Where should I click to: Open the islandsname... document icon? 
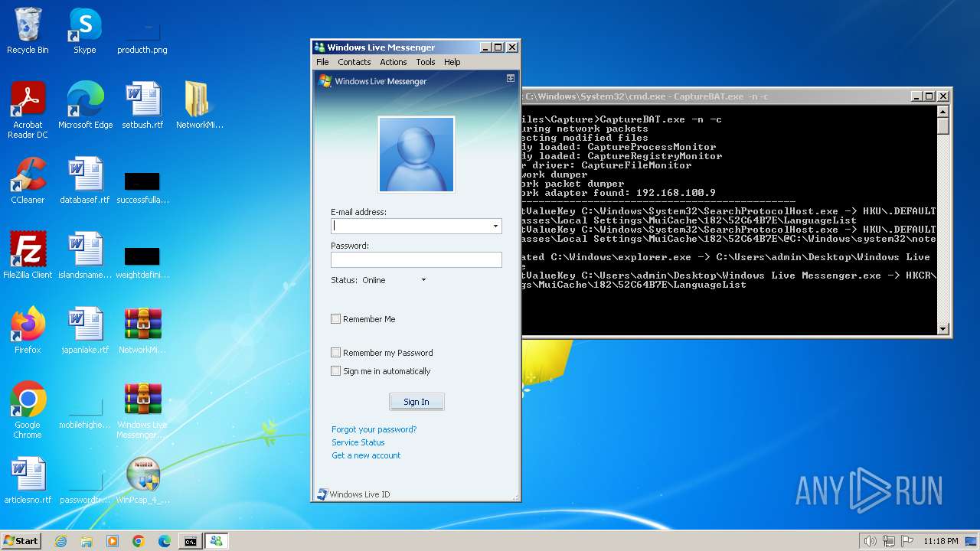(x=85, y=256)
